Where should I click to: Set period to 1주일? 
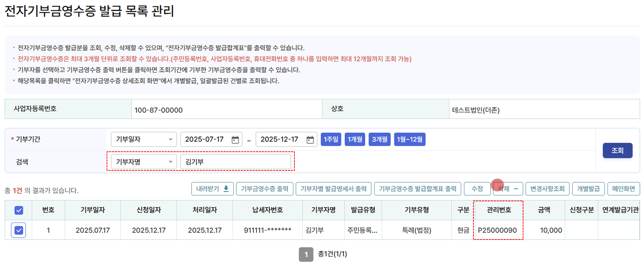coord(331,140)
